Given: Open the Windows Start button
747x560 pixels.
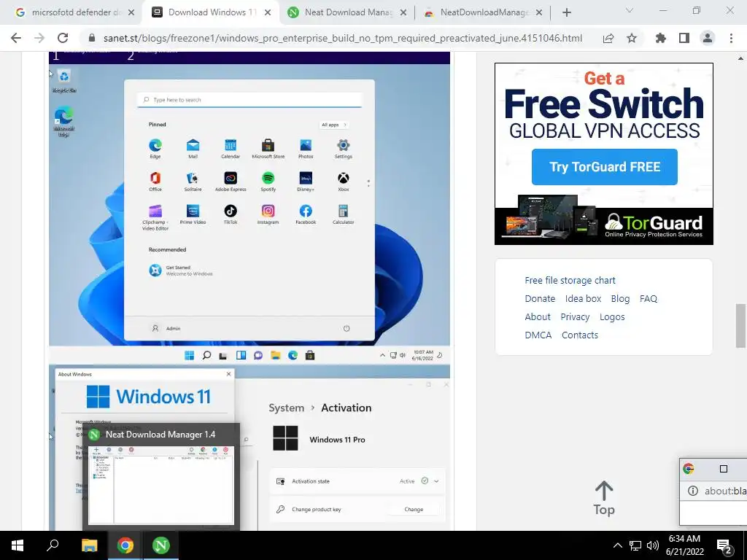Looking at the screenshot, I should pos(18,545).
